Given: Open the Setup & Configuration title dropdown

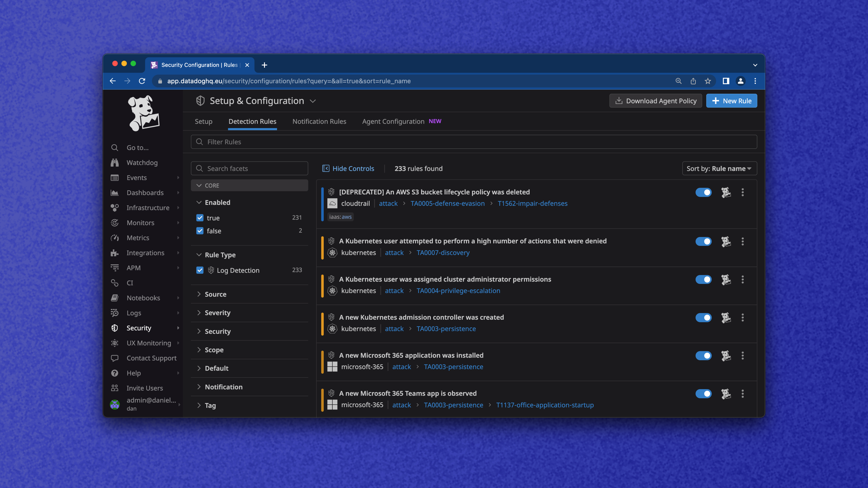Looking at the screenshot, I should tap(313, 101).
